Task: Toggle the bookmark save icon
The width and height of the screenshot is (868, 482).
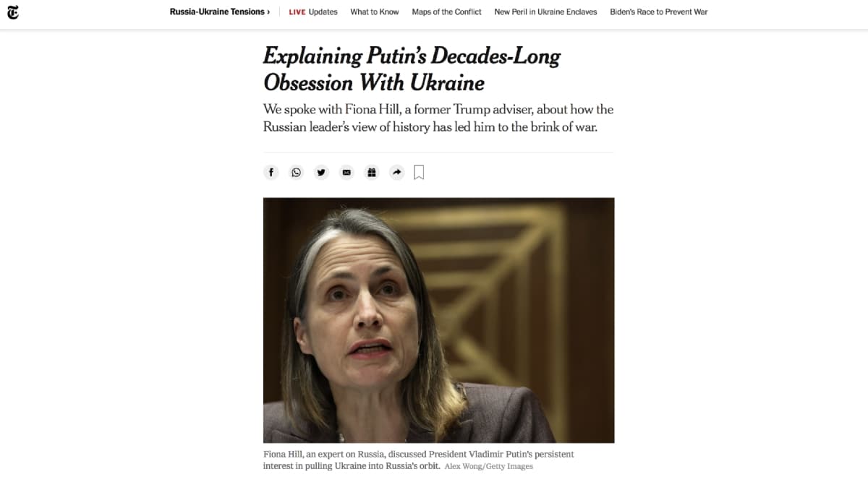Action: coord(419,172)
